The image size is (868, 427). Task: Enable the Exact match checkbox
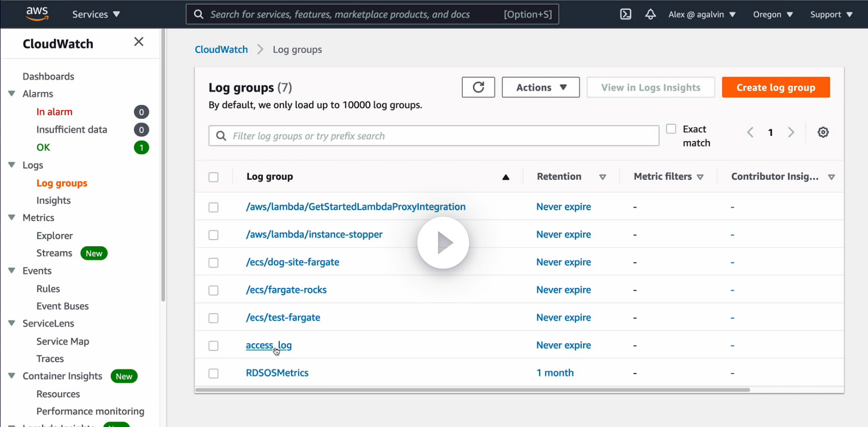point(671,129)
